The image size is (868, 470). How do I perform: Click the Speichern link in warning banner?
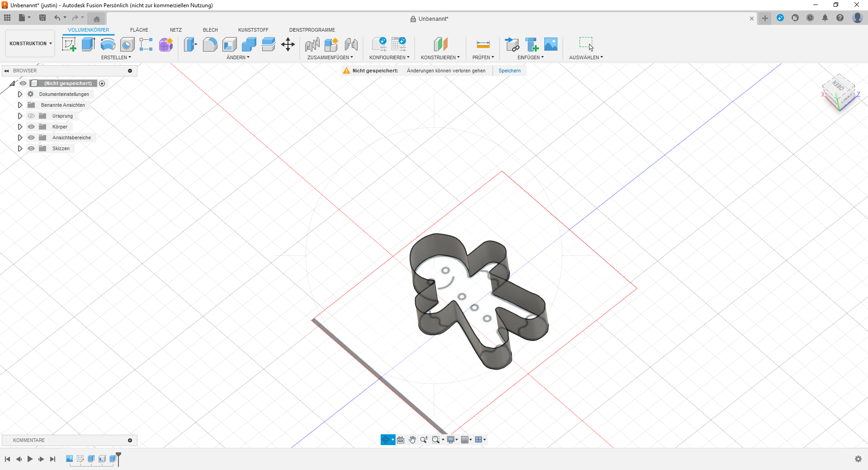tap(509, 71)
